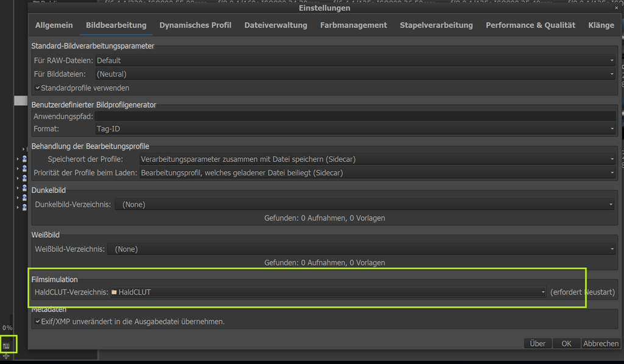Select the last drive icon in the folder tree
Viewport: 624px width, 364px height.
pos(24,207)
